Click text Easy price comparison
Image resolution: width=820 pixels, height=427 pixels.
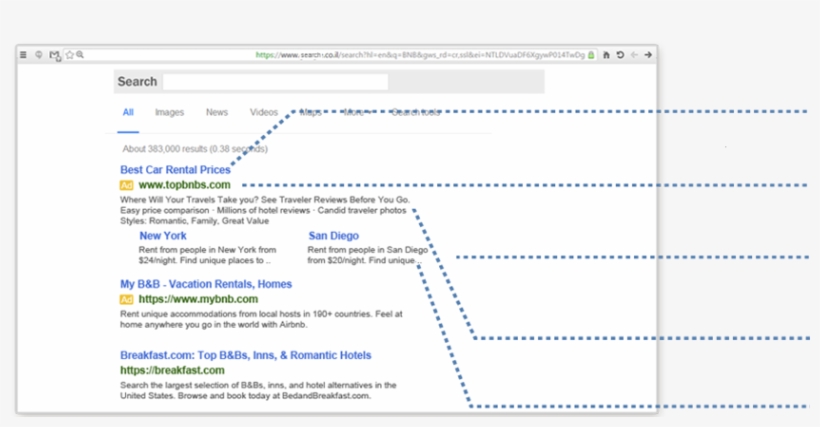coord(164,211)
